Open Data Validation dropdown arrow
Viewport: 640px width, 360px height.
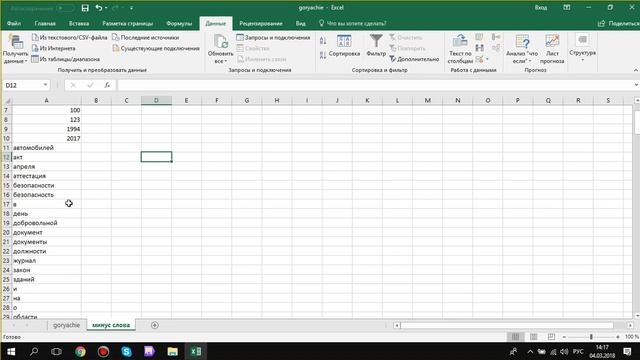pyautogui.click(x=487, y=60)
